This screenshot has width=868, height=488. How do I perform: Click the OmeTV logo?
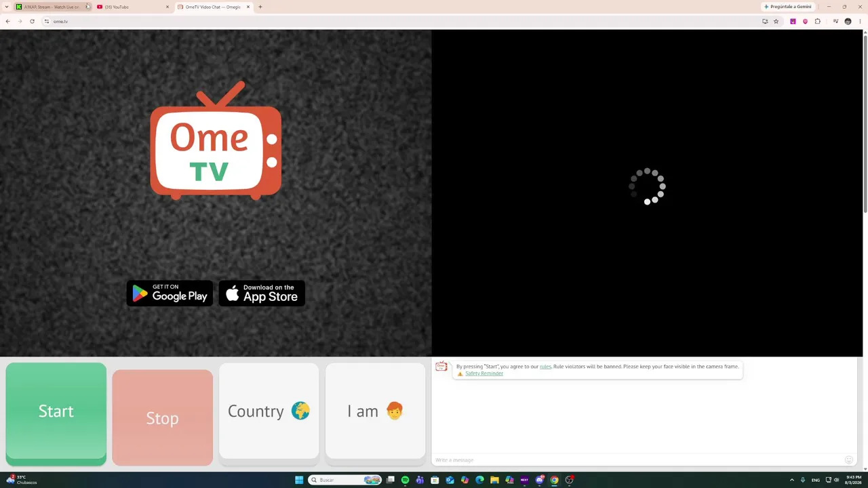tap(216, 140)
